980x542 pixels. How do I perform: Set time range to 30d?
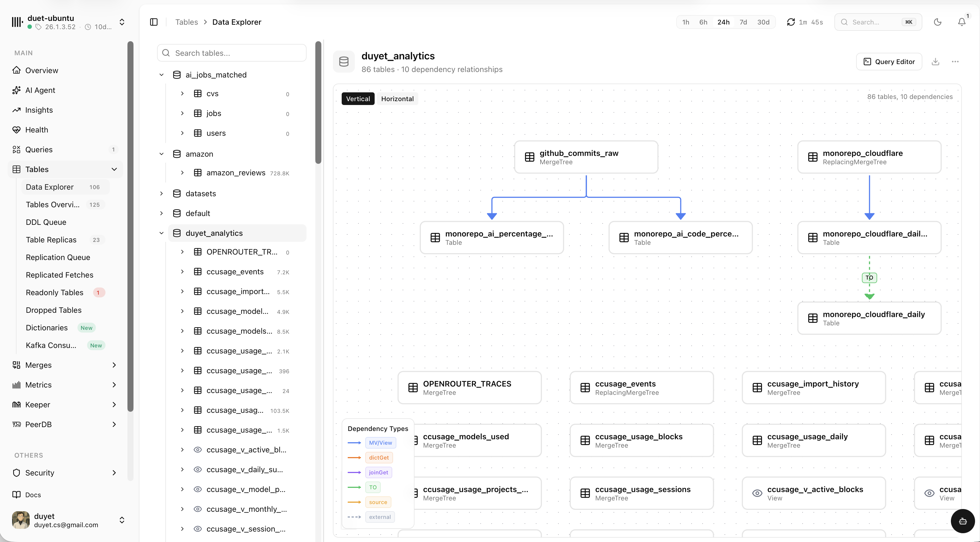click(763, 22)
